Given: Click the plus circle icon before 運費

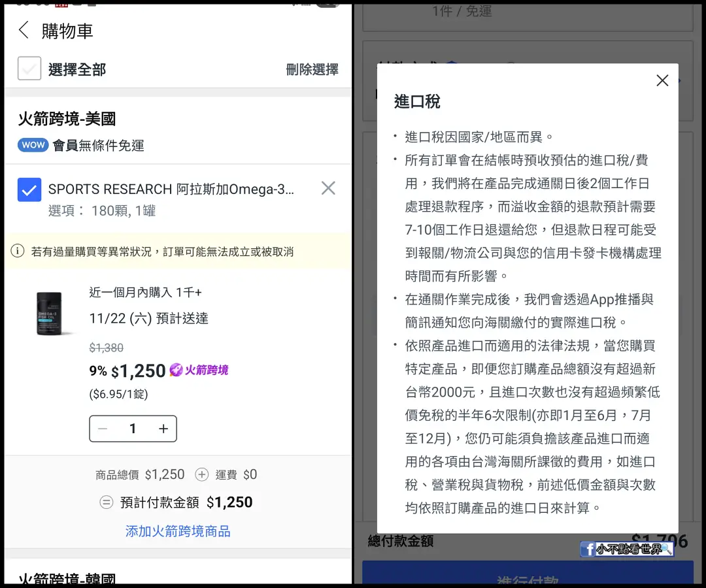Looking at the screenshot, I should pyautogui.click(x=202, y=474).
